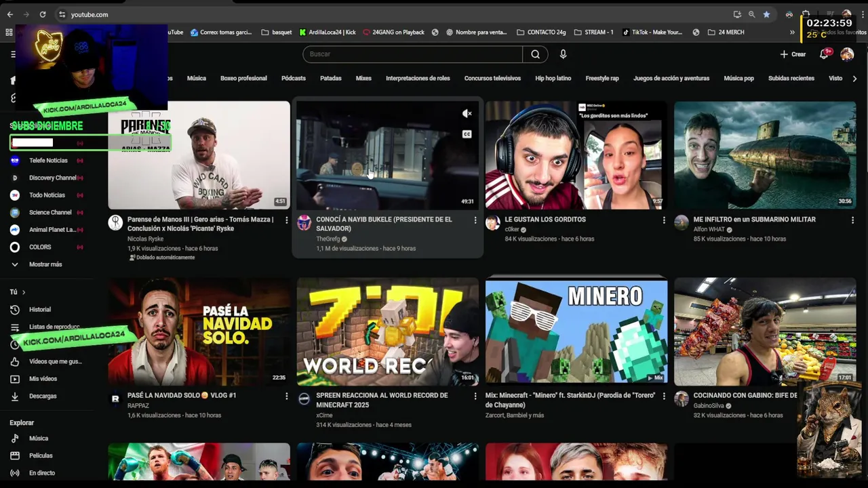
Task: Click TheGrefg channel avatar
Action: click(304, 222)
